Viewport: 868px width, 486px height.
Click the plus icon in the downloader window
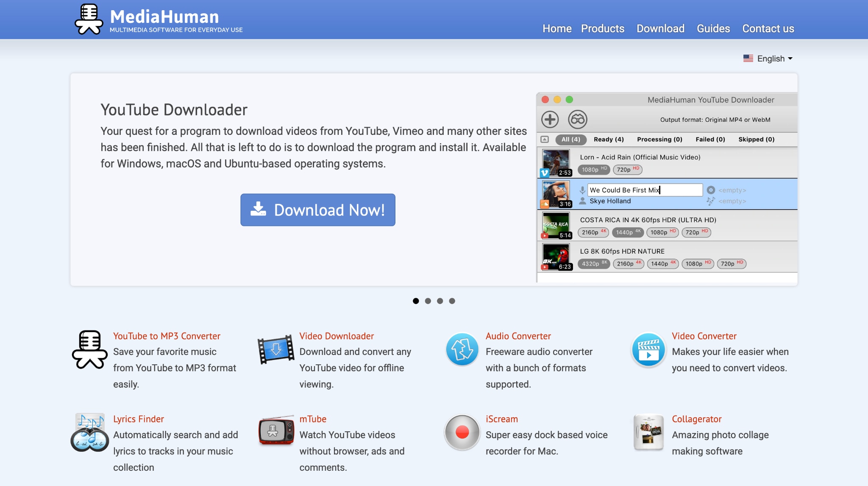coord(550,120)
